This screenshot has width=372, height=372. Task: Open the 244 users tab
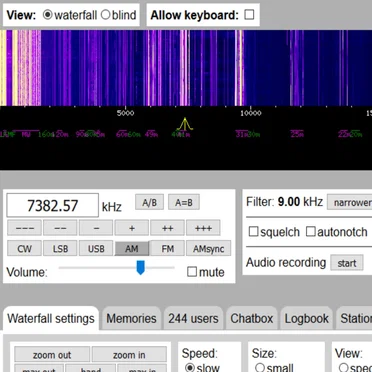click(x=193, y=319)
